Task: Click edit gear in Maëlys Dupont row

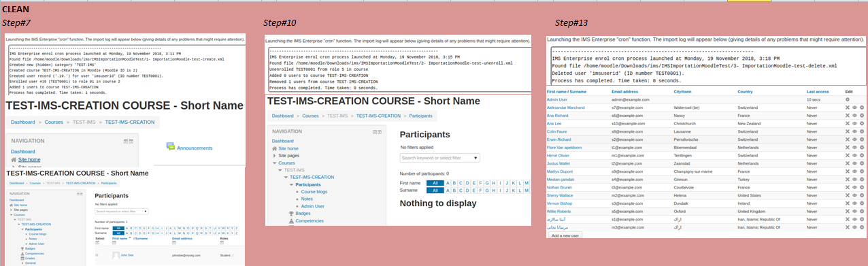Action: click(x=862, y=171)
